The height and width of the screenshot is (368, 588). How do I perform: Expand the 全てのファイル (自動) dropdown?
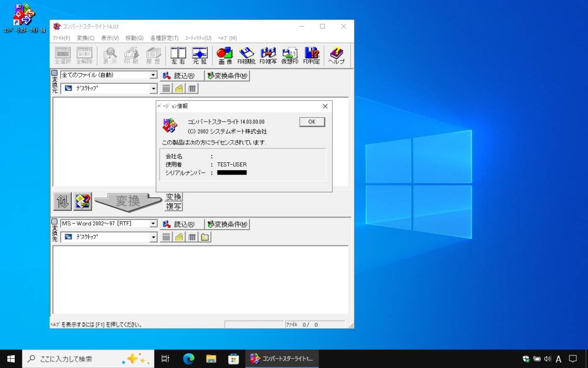tap(153, 75)
